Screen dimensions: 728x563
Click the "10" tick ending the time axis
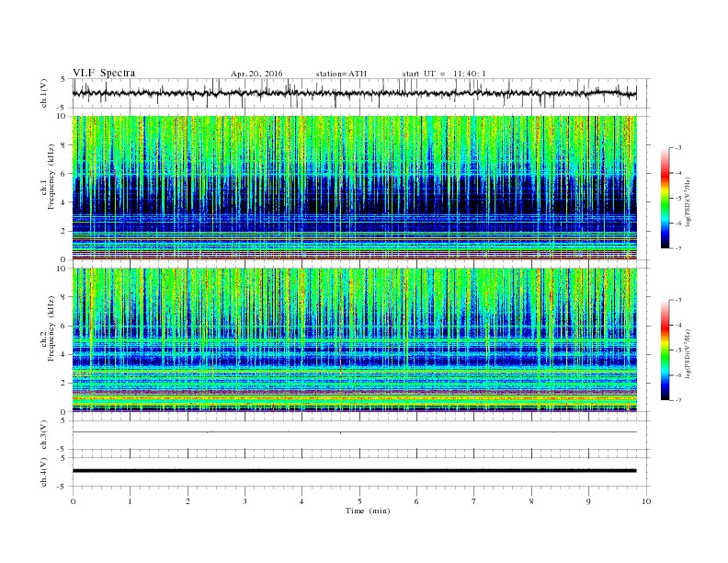point(646,501)
